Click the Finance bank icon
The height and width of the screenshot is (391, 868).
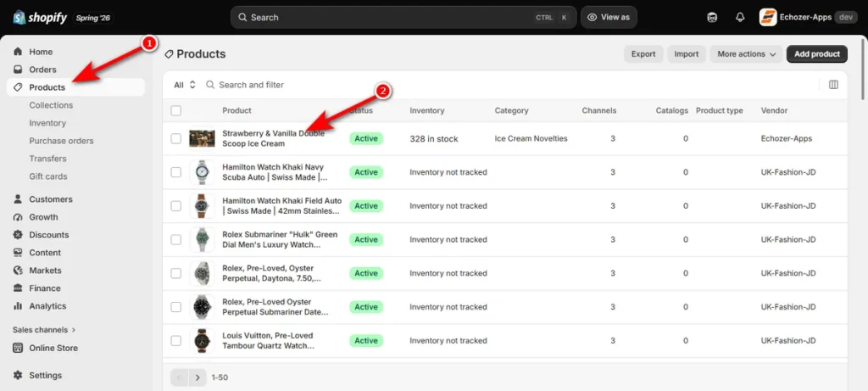tap(19, 288)
